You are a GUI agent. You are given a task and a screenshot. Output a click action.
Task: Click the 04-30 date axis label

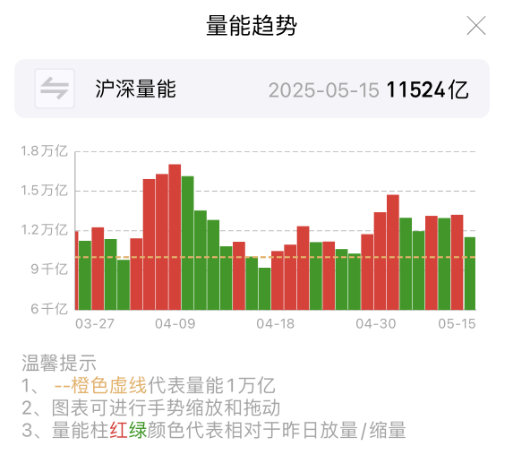[376, 324]
